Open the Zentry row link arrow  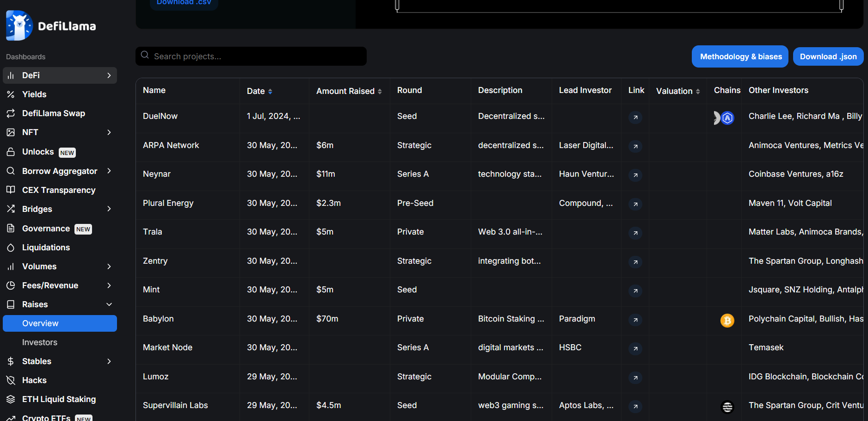click(635, 262)
